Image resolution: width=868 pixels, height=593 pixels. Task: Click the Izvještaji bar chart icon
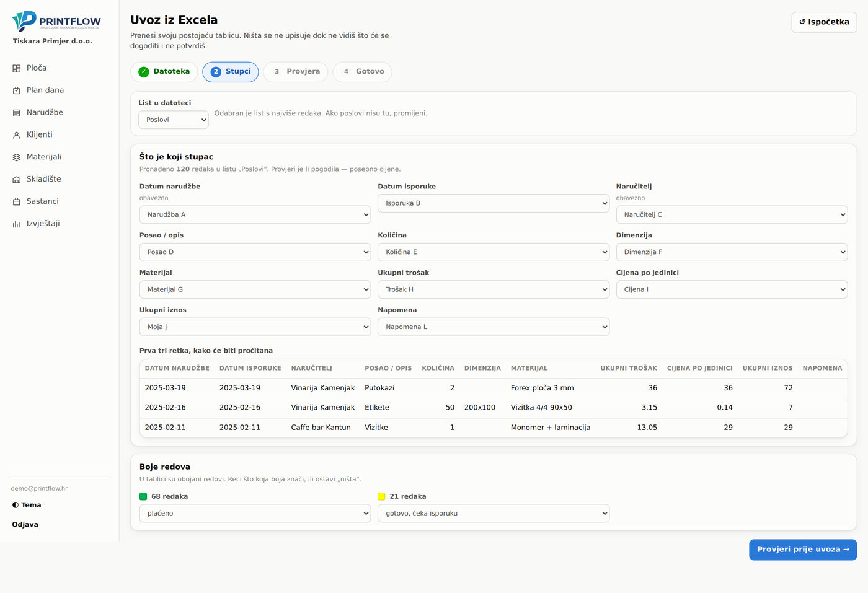17,224
